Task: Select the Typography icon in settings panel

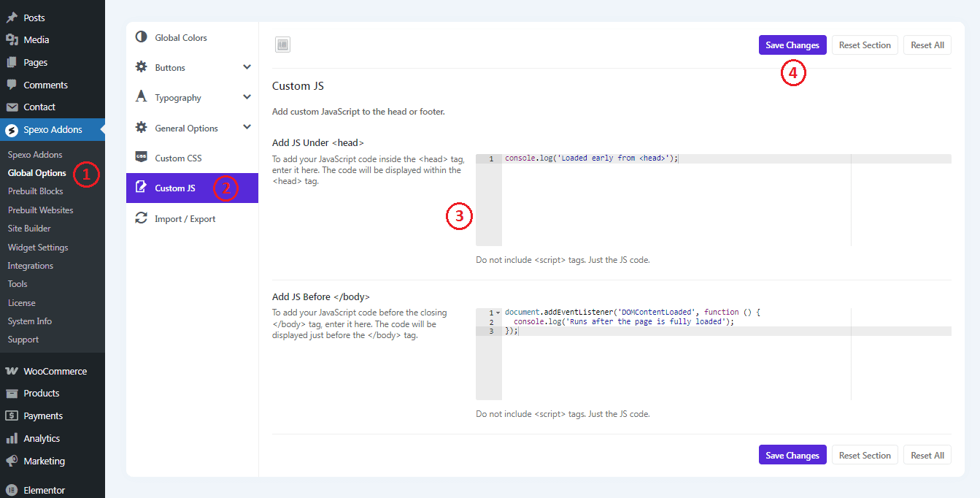Action: click(142, 96)
